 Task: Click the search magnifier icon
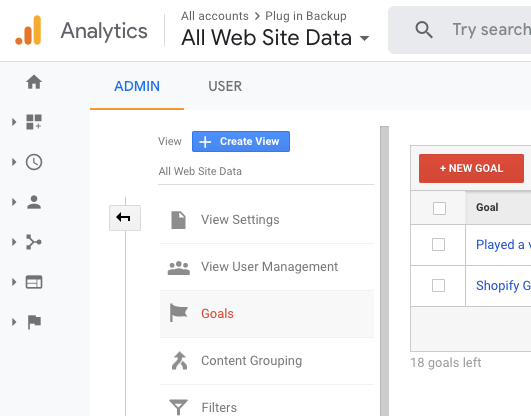[424, 30]
